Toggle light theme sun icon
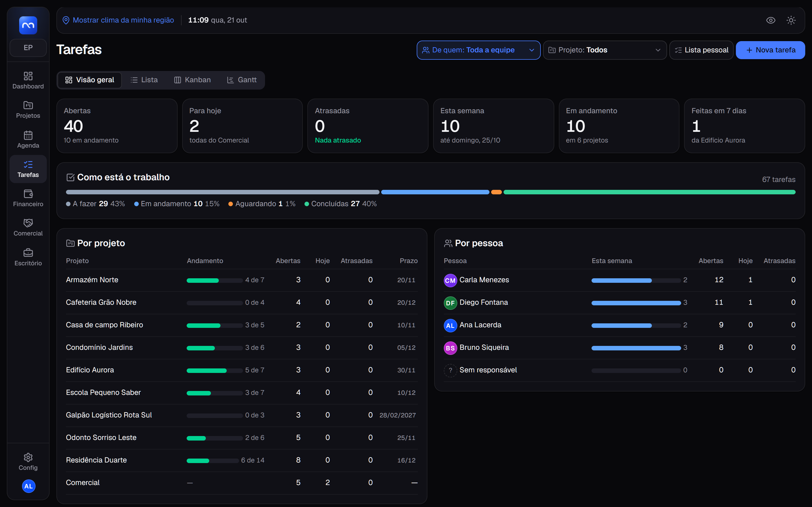This screenshot has height=507, width=812. click(x=791, y=20)
